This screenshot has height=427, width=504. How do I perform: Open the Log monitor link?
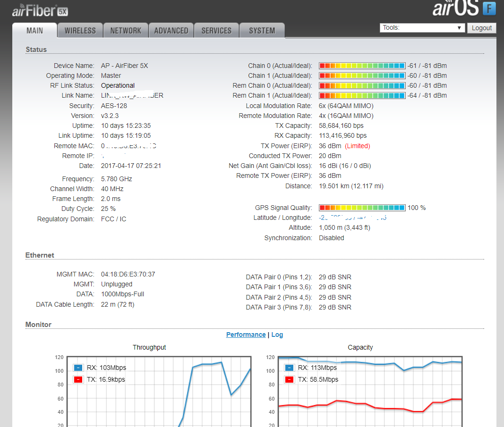coord(277,335)
